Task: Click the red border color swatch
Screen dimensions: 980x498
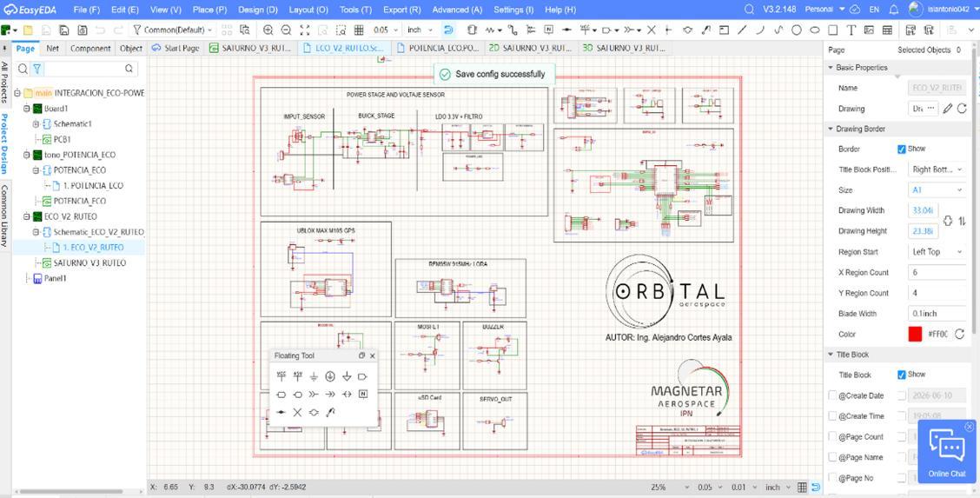Action: coord(915,335)
